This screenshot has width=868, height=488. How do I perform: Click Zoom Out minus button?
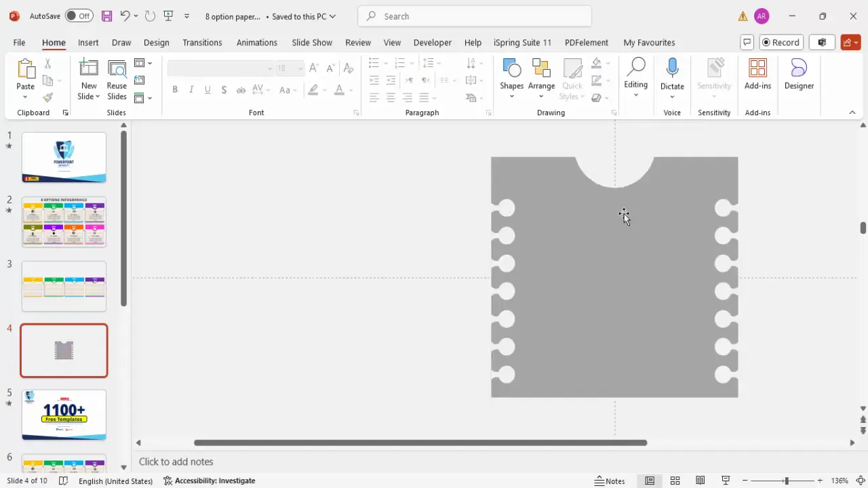[745, 481]
